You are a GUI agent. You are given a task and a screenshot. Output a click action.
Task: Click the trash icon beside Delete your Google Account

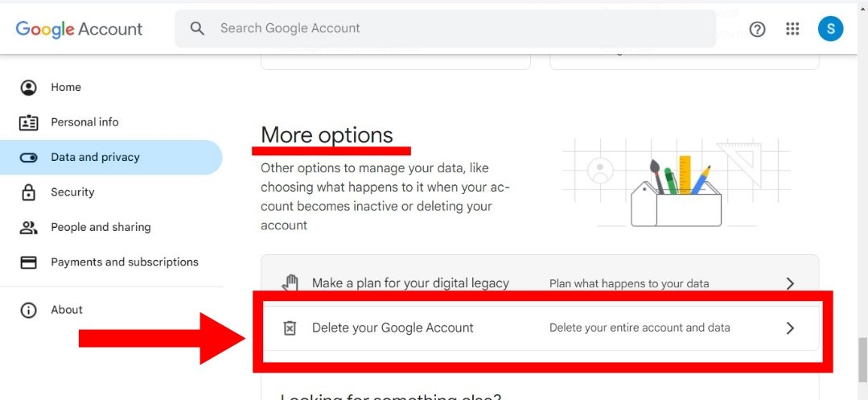pos(290,328)
